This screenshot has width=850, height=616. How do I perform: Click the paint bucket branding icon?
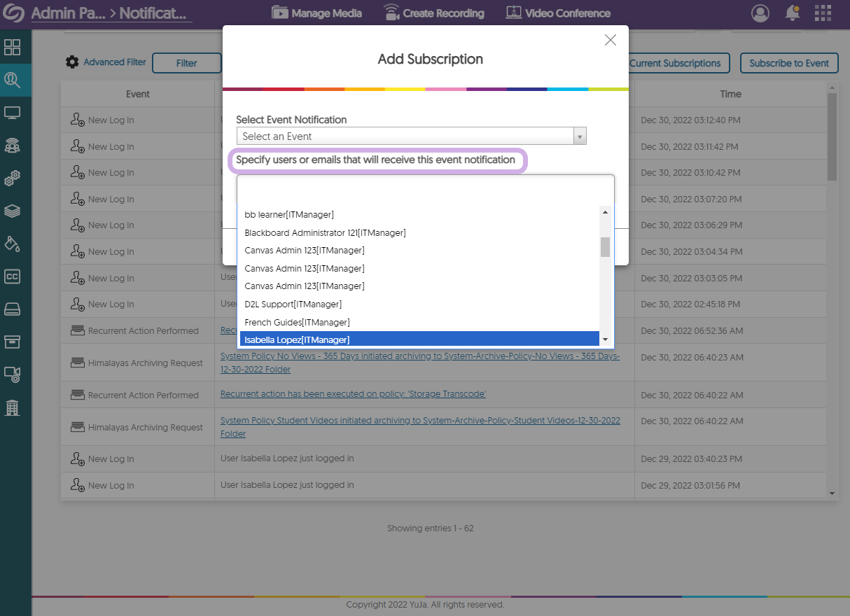coord(12,244)
